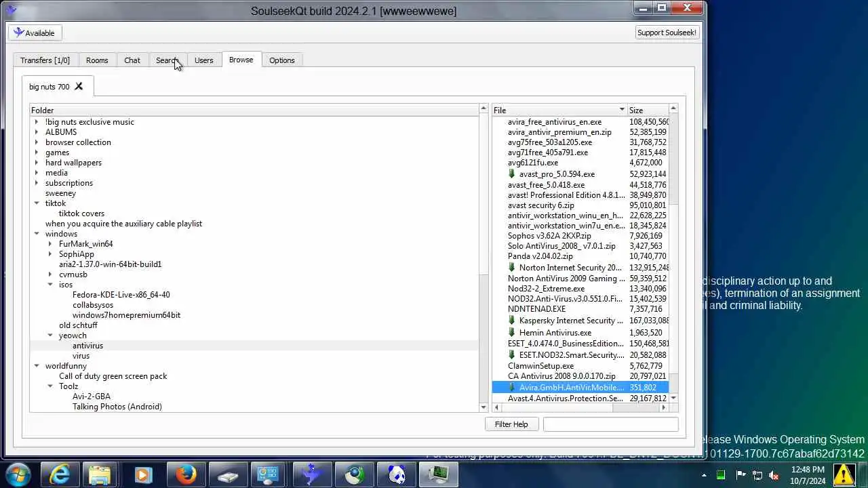Open the Action Center flag icon in the tray

741,475
